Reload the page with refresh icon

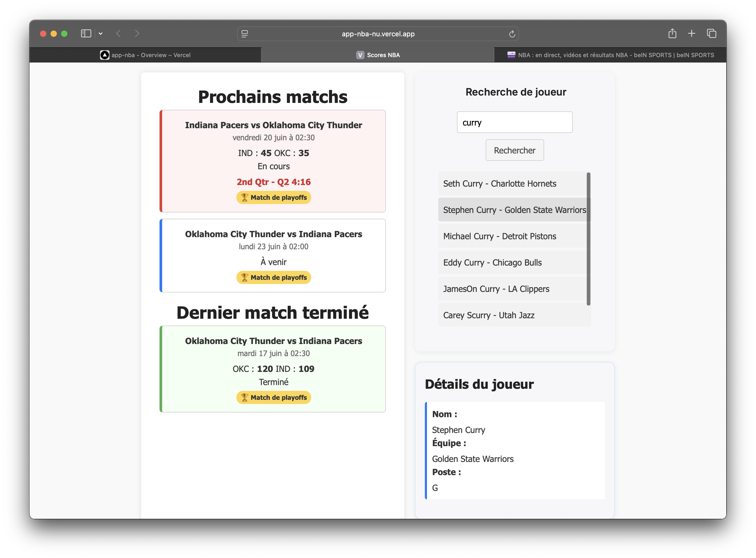click(x=512, y=34)
